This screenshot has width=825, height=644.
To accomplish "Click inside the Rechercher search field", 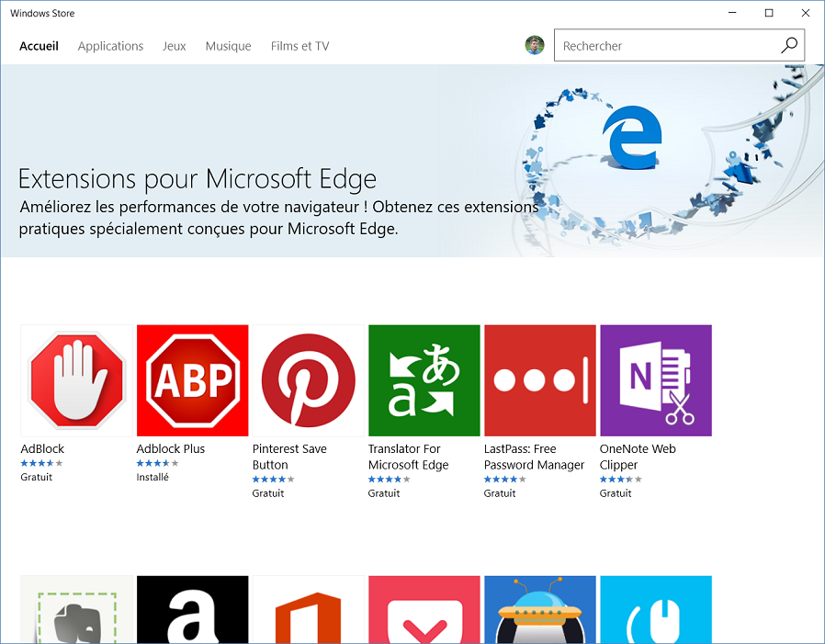I will pyautogui.click(x=661, y=45).
